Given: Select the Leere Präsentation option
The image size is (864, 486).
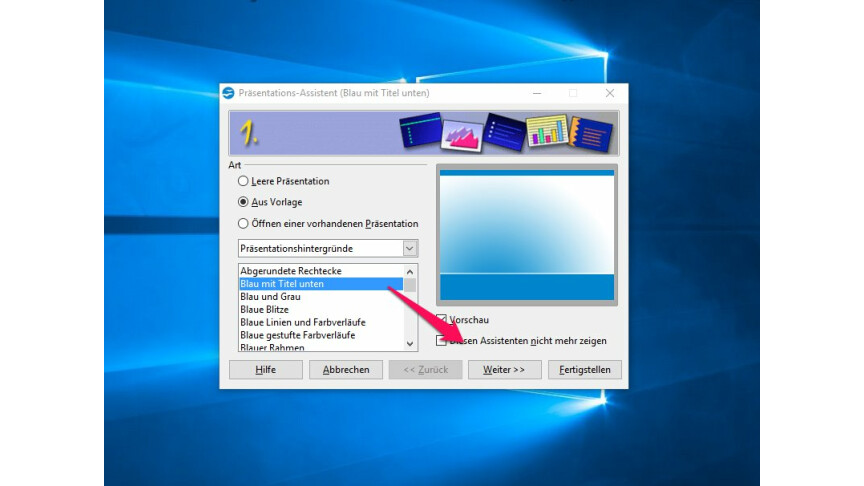Looking at the screenshot, I should (243, 182).
